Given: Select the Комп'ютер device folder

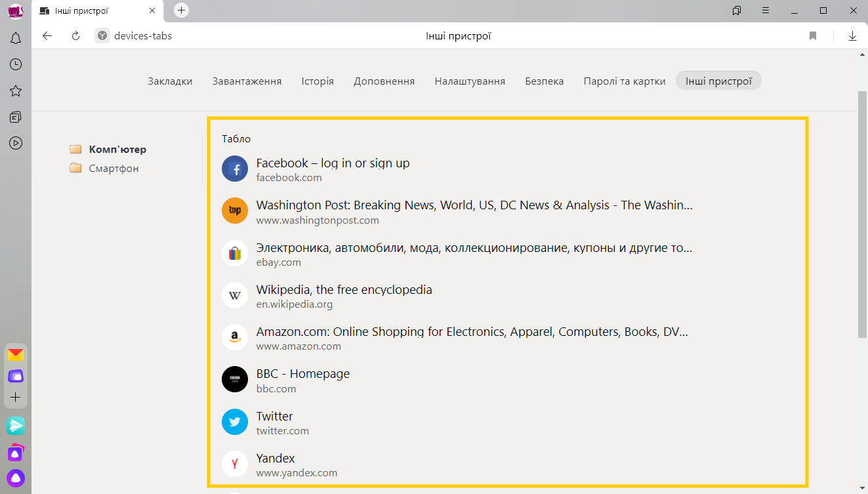Looking at the screenshot, I should (x=108, y=150).
